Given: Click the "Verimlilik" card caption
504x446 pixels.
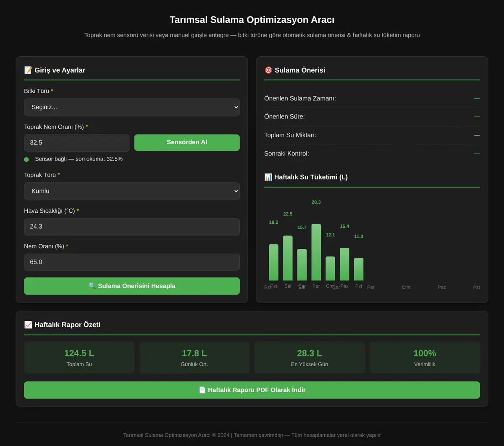Looking at the screenshot, I should coord(425,364).
